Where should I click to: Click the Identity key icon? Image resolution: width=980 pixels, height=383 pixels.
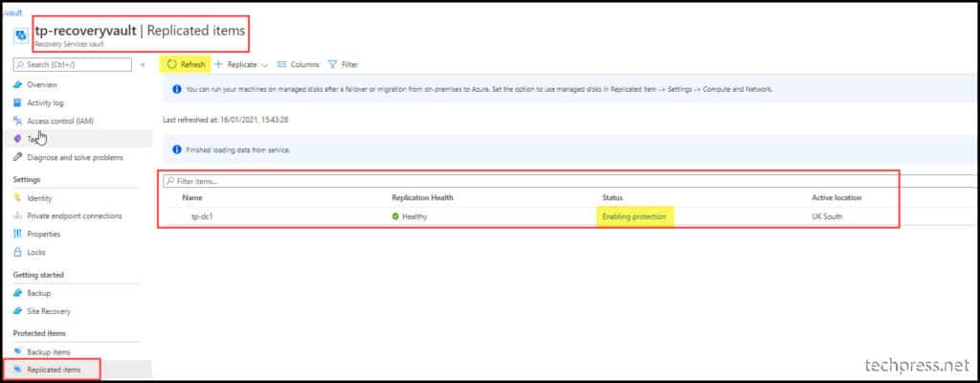(x=18, y=198)
